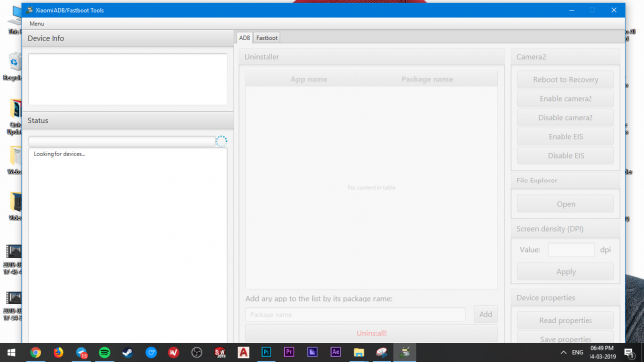
Task: Apply the screen density value
Action: click(x=566, y=272)
